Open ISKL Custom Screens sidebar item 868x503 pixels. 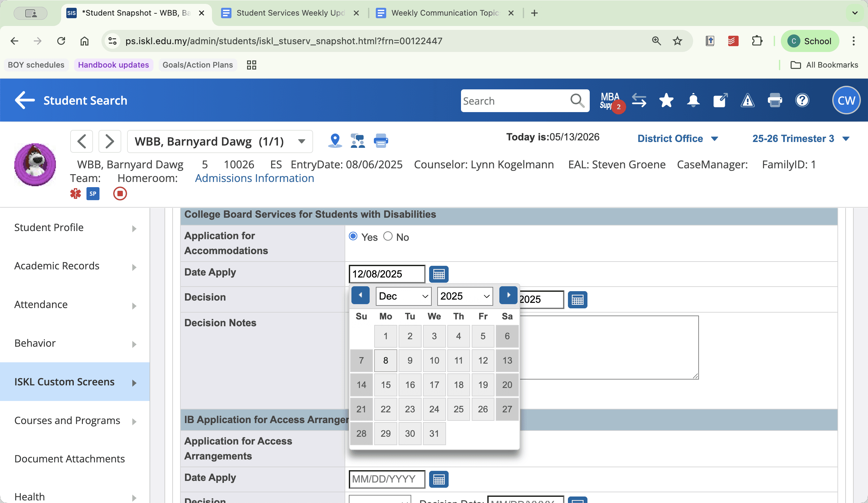point(75,382)
